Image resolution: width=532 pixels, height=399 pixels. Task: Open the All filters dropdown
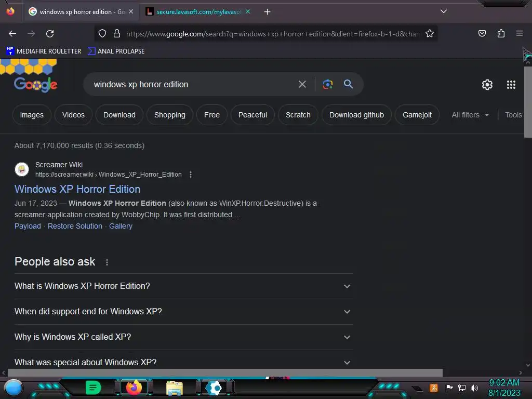coord(470,115)
